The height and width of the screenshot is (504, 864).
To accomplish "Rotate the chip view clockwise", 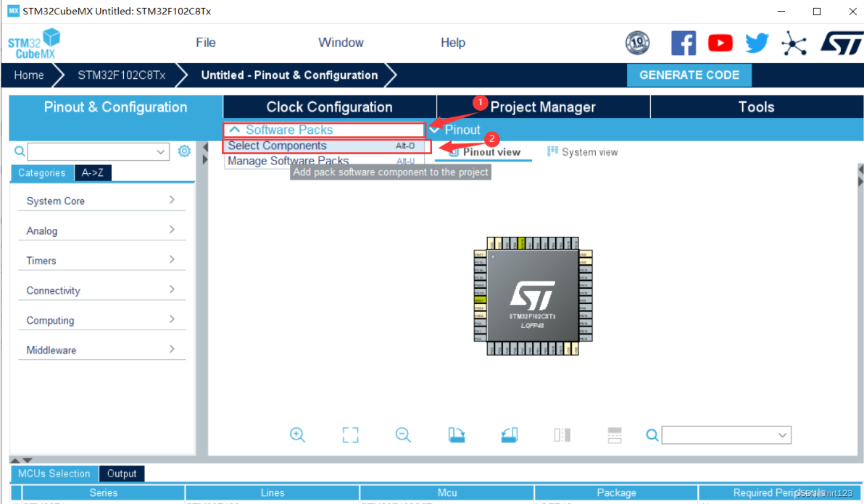I will coord(456,434).
